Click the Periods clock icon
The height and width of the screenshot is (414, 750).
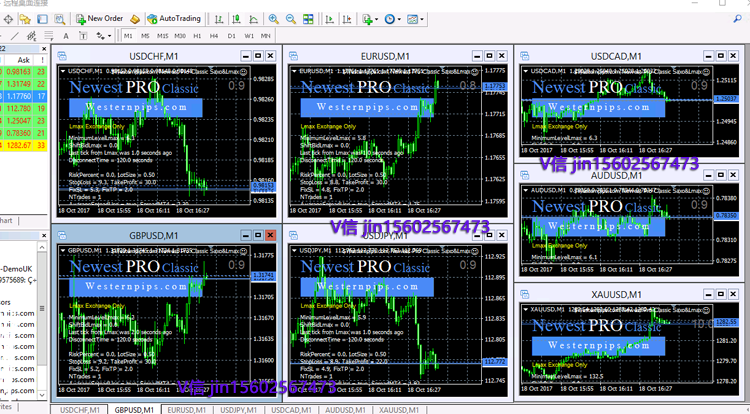(x=390, y=19)
